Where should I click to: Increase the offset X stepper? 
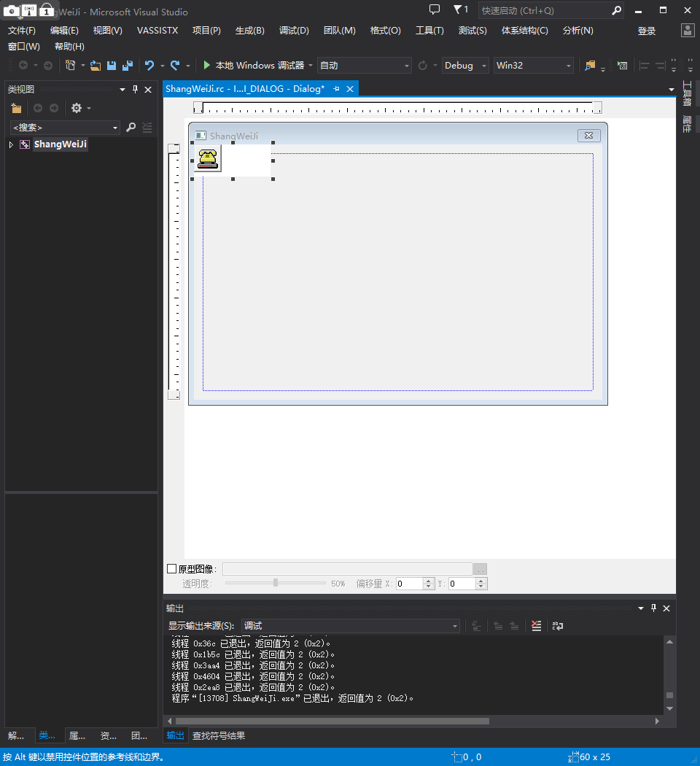[x=429, y=581]
